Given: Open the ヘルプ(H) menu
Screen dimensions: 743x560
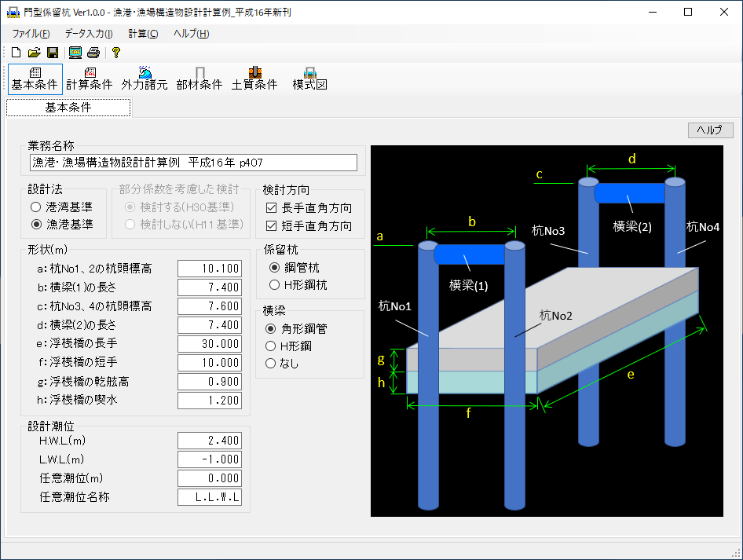Looking at the screenshot, I should point(192,34).
